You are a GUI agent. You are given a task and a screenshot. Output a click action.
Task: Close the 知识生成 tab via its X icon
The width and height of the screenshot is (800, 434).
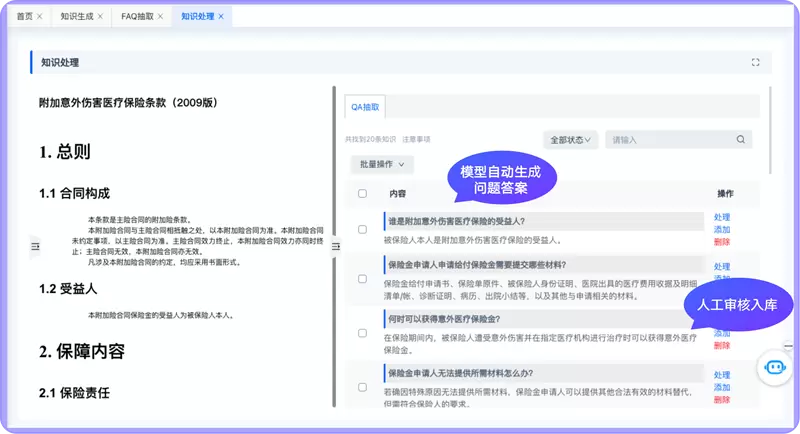click(x=100, y=17)
